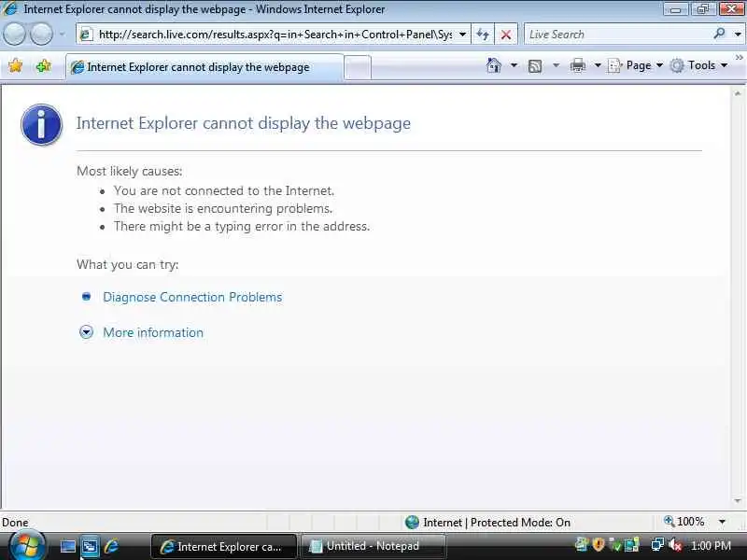Expand the Print options dropdown arrow
This screenshot has height=560, width=747.
tap(598, 65)
